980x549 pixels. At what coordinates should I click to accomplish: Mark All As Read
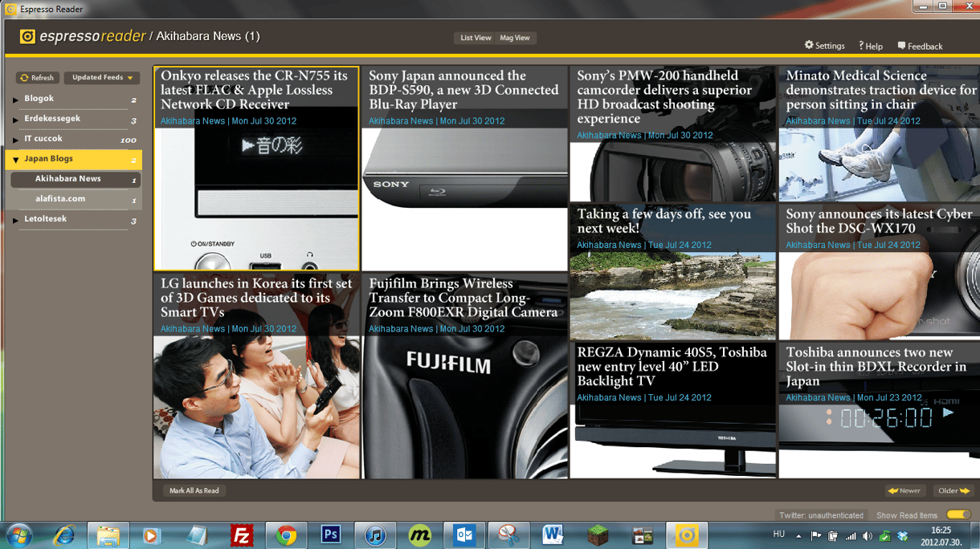(194, 490)
